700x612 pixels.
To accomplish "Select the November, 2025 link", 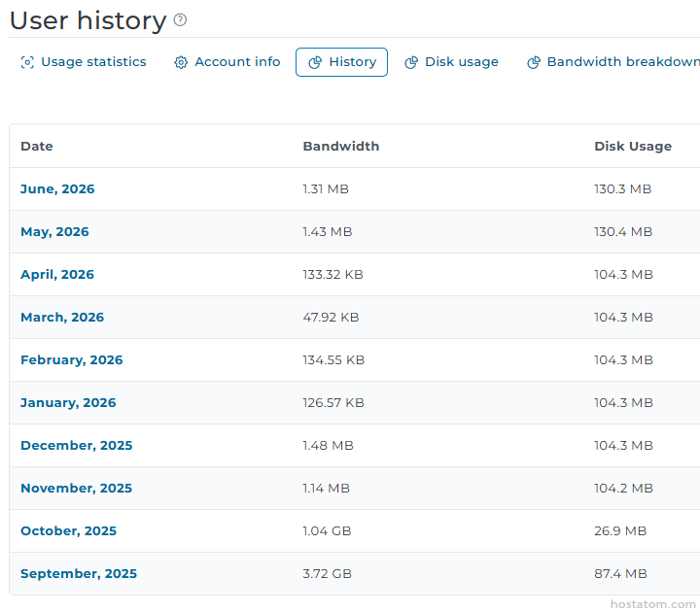I will [x=77, y=488].
